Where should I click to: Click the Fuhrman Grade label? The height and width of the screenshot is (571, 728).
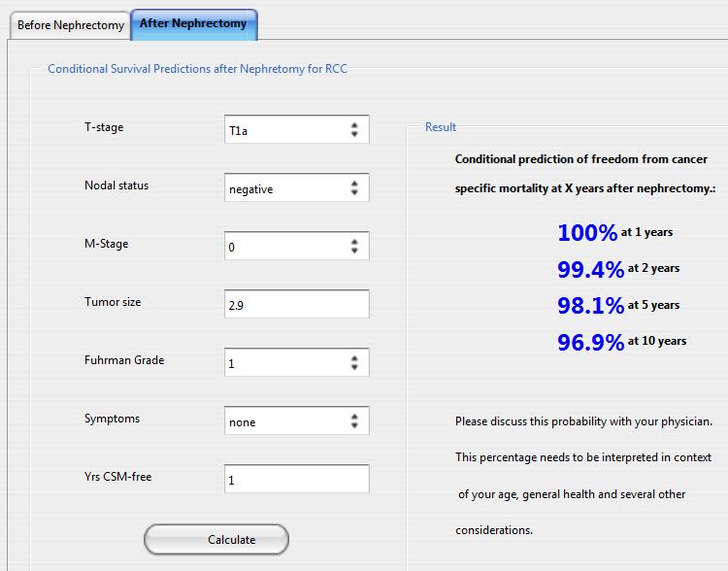click(x=124, y=360)
